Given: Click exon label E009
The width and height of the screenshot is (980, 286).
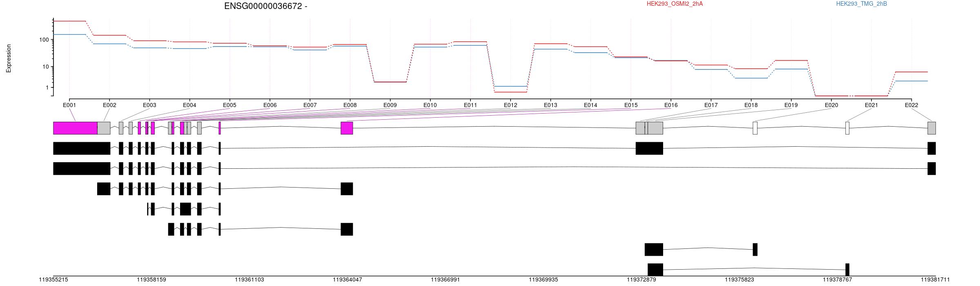Looking at the screenshot, I should [390, 105].
